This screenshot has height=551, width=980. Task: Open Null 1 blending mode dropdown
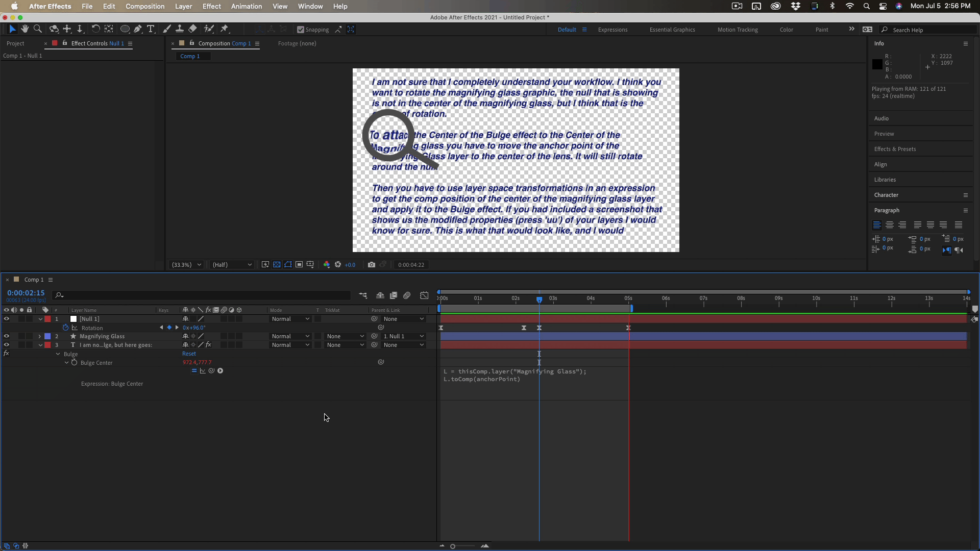[x=290, y=319]
